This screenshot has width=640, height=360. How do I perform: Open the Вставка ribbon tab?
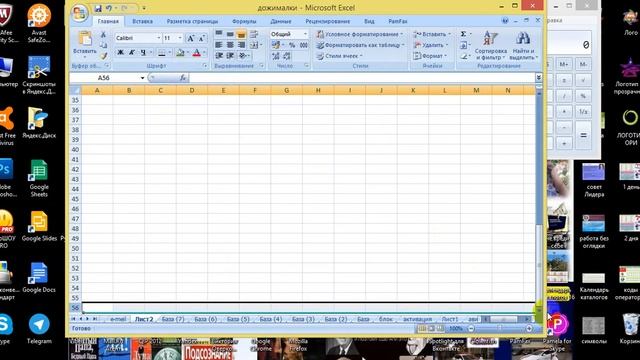click(x=142, y=21)
